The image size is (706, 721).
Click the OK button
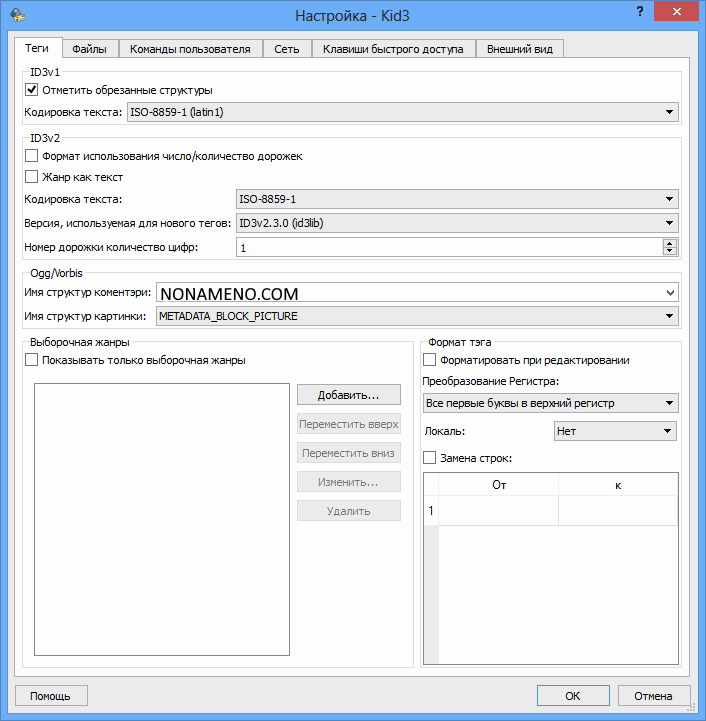click(x=572, y=695)
